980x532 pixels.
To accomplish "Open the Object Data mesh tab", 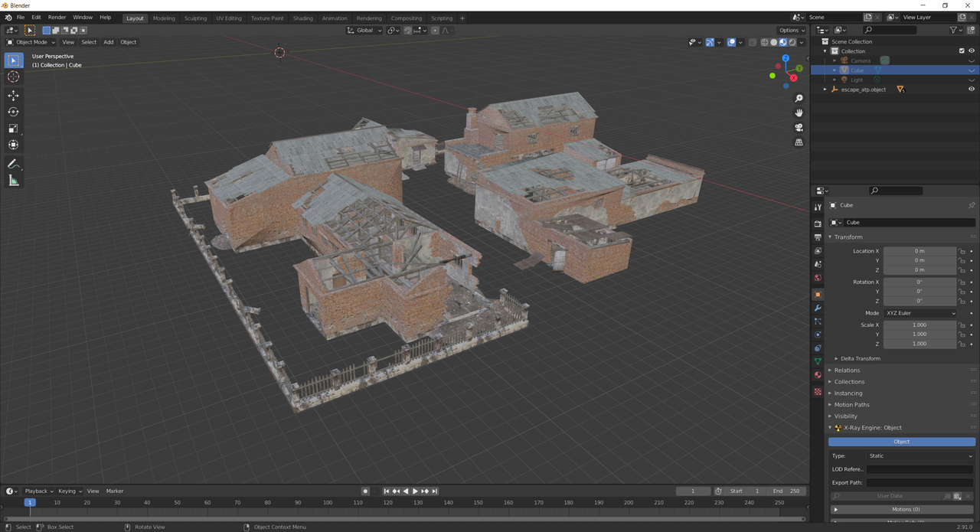I will coord(818,361).
